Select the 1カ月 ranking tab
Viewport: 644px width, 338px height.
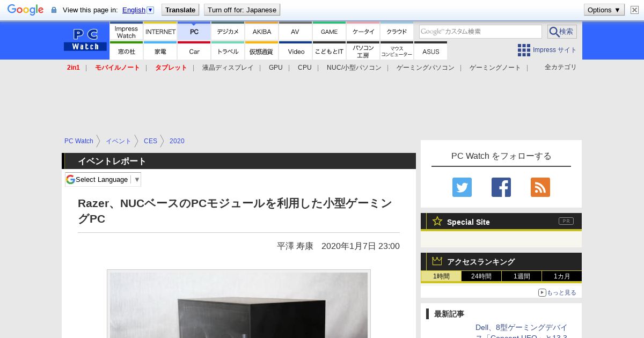[561, 276]
